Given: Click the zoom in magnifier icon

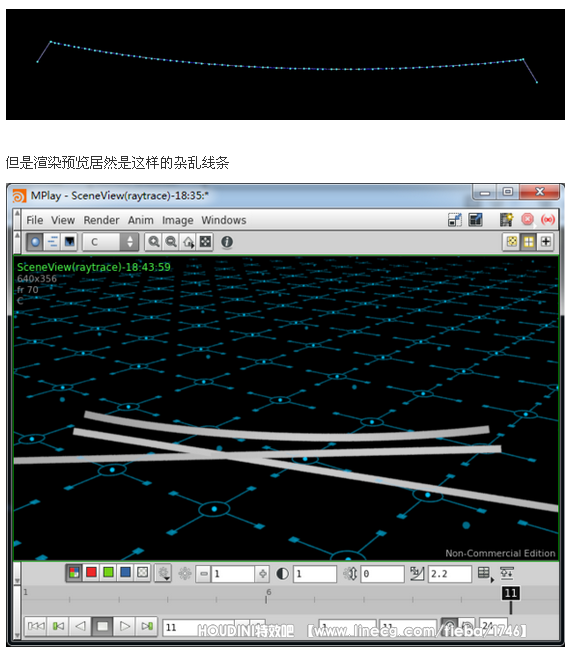Looking at the screenshot, I should 154,242.
